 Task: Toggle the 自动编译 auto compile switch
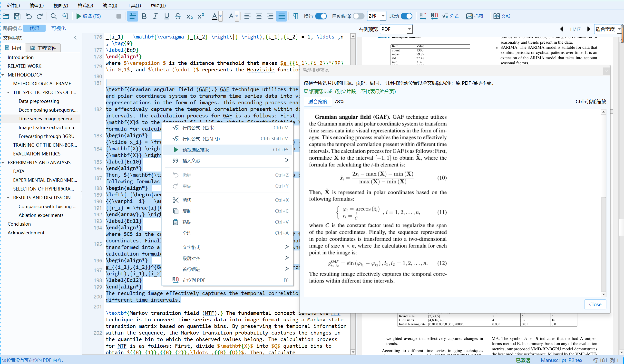pos(359,16)
